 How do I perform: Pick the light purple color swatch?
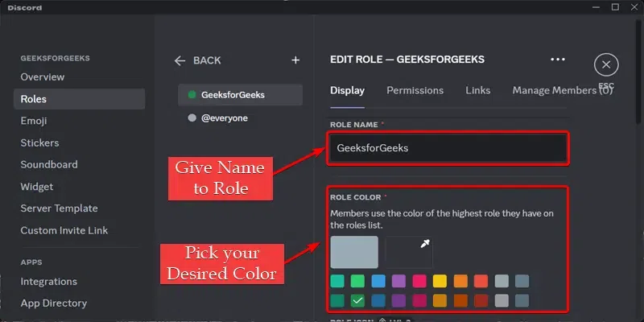coord(398,281)
